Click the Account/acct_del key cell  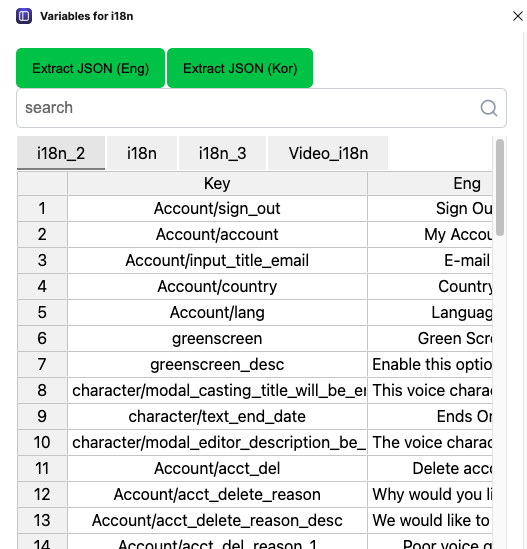click(217, 468)
